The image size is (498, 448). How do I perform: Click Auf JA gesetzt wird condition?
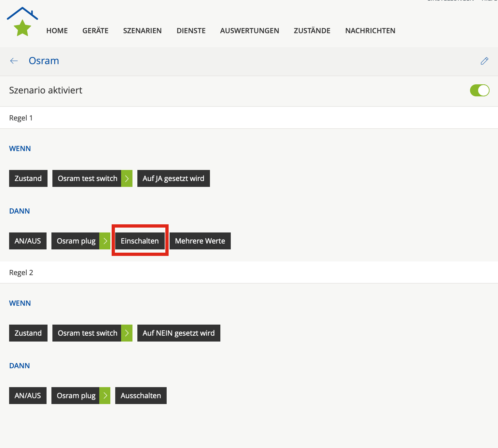173,178
